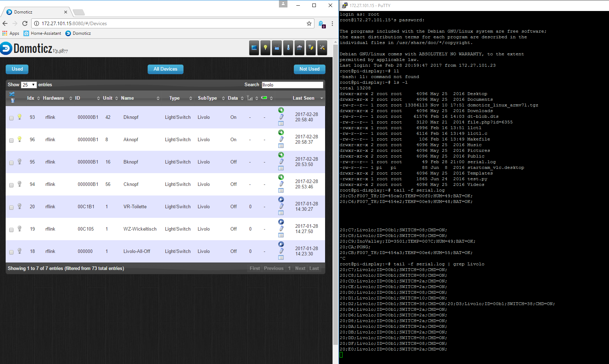Open the log icon for Bknopf
Image resolution: width=609 pixels, height=364 pixels.
(x=281, y=168)
